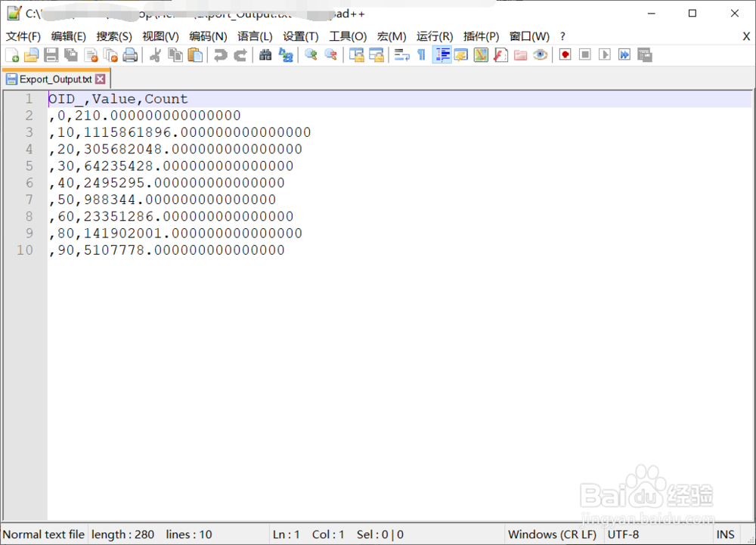Stop macro recording button
Viewport: 756px width, 545px height.
click(585, 55)
